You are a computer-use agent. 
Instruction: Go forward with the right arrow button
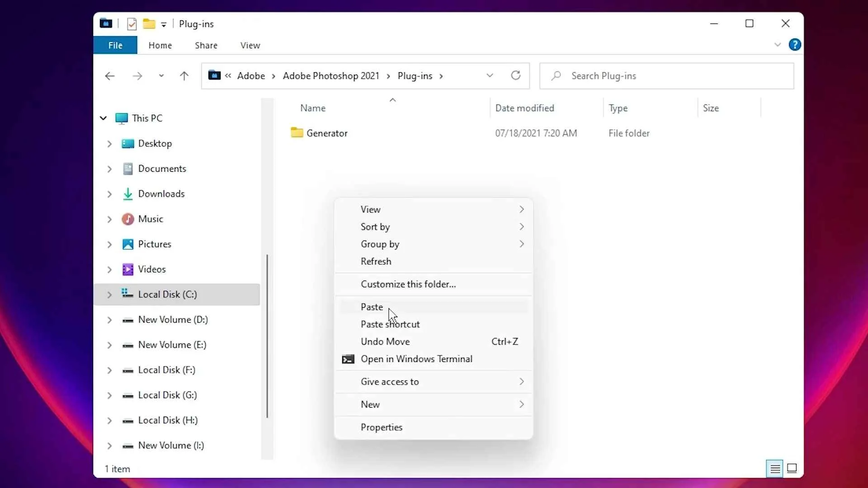coord(137,76)
